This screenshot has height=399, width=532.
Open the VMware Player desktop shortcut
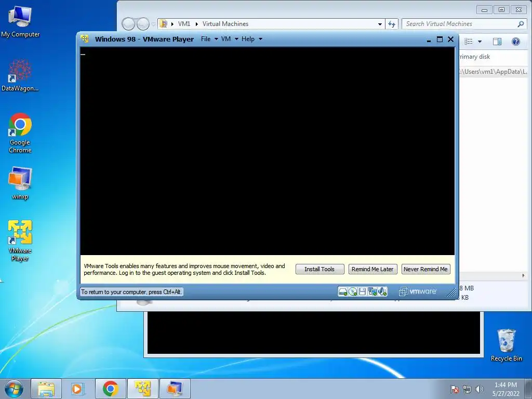[20, 241]
